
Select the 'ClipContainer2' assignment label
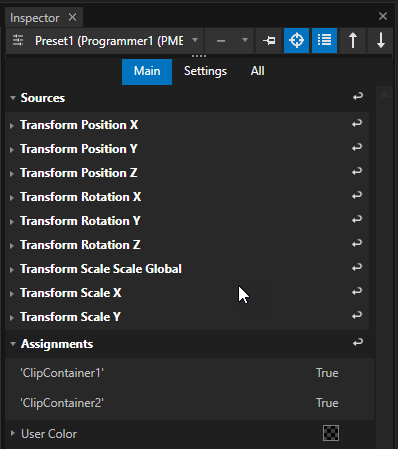(x=62, y=403)
